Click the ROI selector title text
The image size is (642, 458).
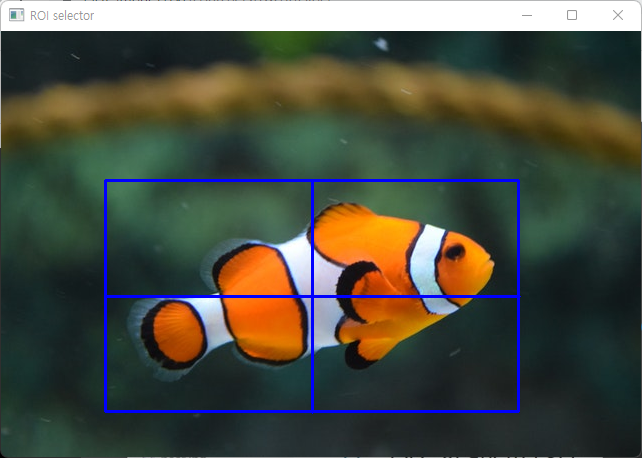click(62, 16)
